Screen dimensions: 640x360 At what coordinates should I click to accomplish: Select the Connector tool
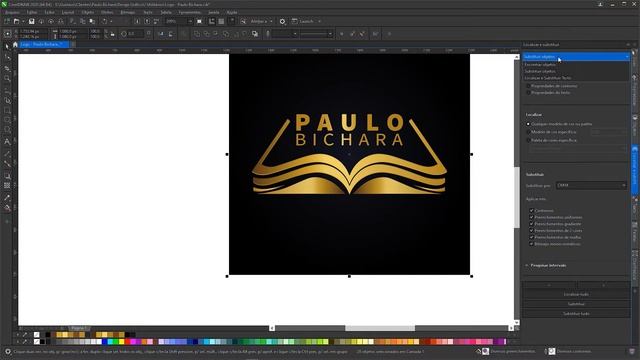point(7,164)
